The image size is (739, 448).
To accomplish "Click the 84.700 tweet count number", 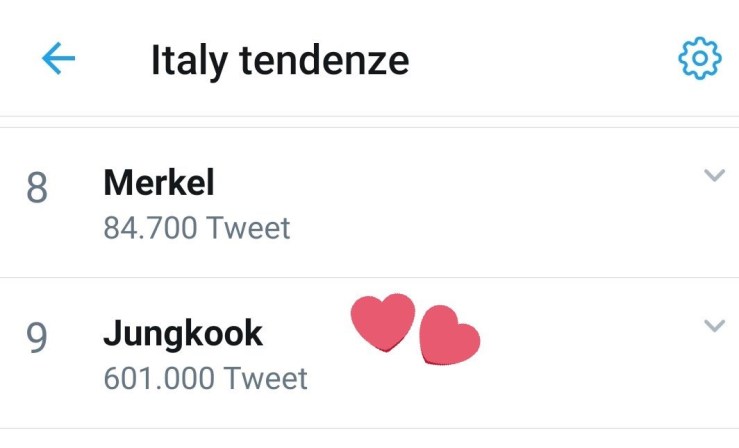I will [151, 228].
